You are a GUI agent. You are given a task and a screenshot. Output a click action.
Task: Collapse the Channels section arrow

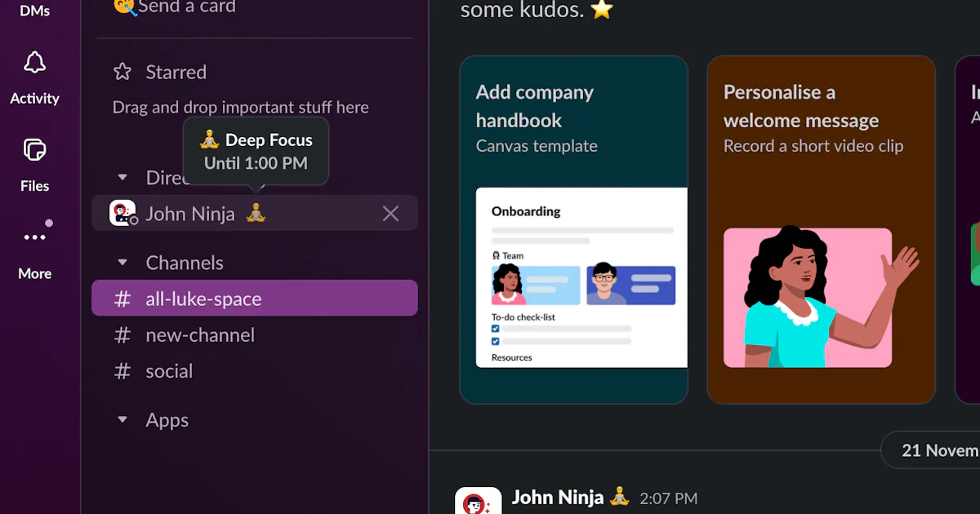122,263
